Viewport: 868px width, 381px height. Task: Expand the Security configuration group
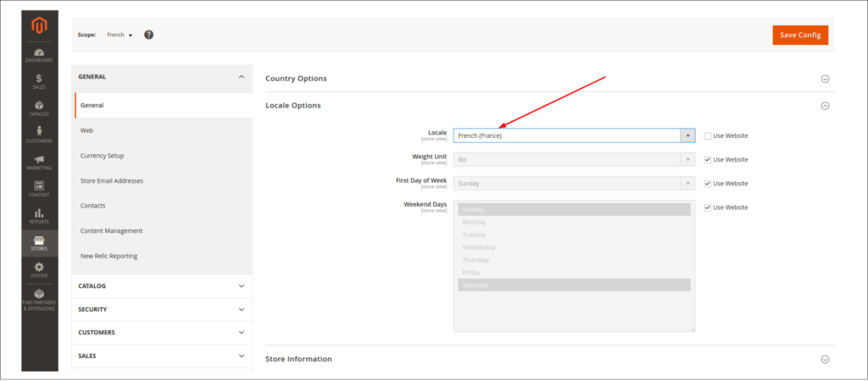[161, 309]
